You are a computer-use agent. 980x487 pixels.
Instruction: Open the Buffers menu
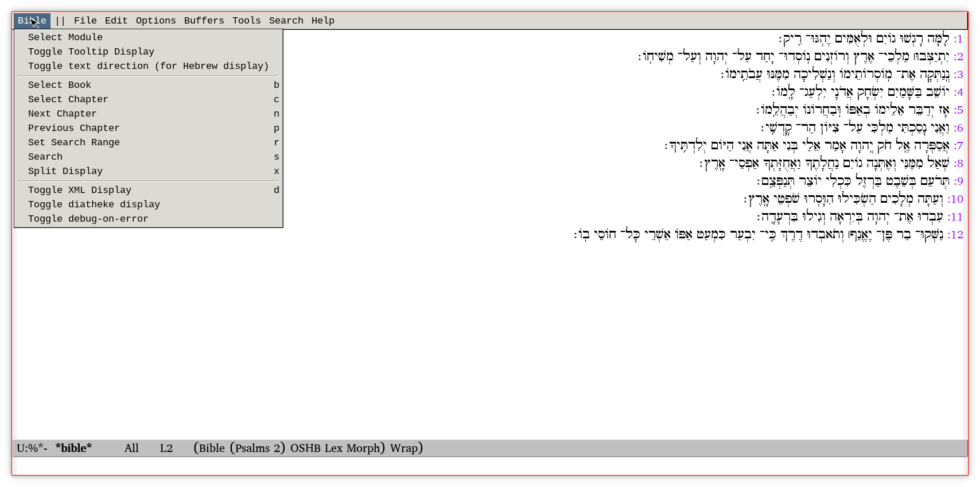pos(204,21)
